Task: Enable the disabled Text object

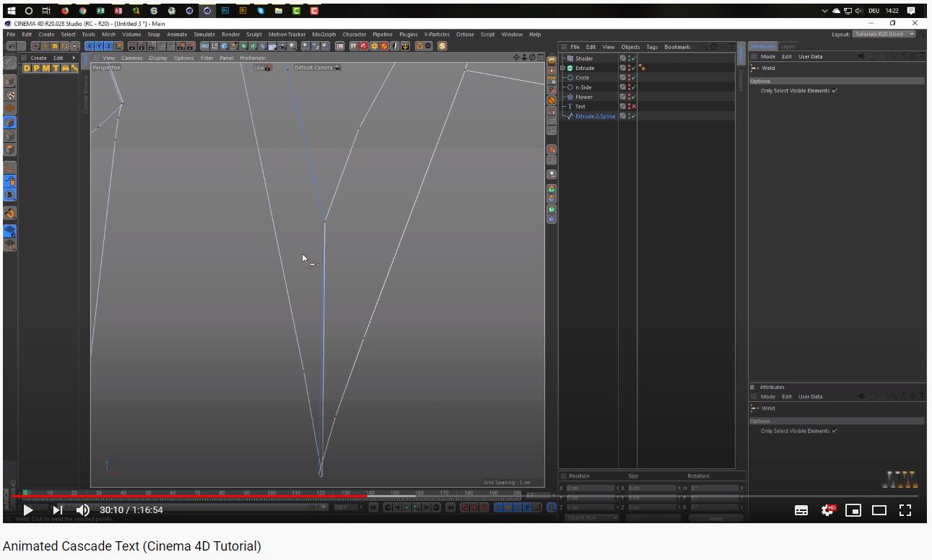Action: point(633,106)
